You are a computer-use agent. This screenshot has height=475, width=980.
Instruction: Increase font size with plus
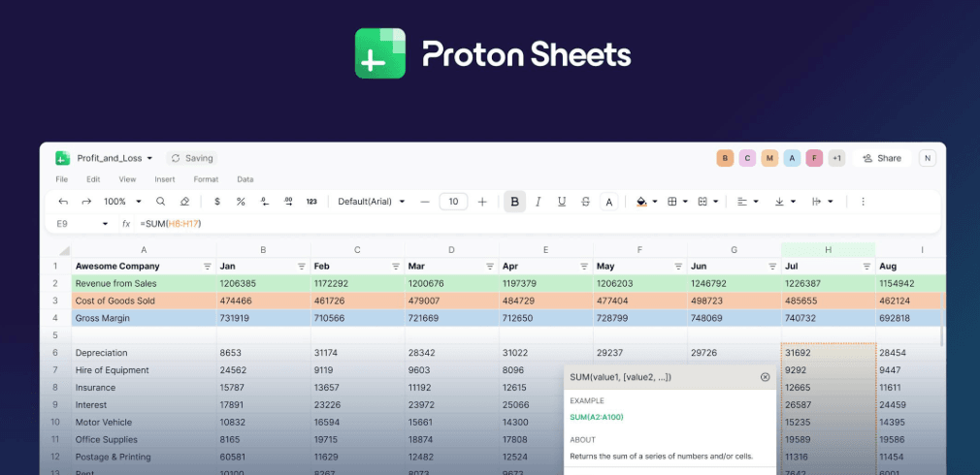click(482, 202)
